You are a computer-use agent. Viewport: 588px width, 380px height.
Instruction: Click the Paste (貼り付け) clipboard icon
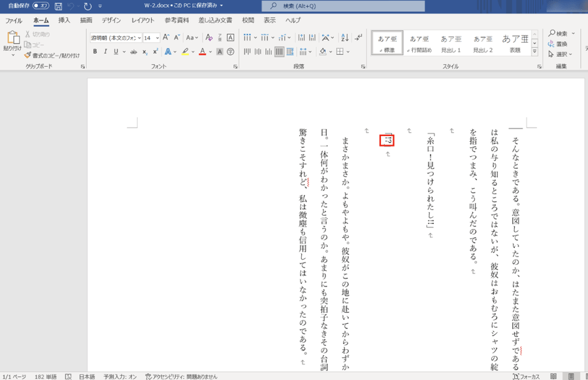[x=12, y=39]
